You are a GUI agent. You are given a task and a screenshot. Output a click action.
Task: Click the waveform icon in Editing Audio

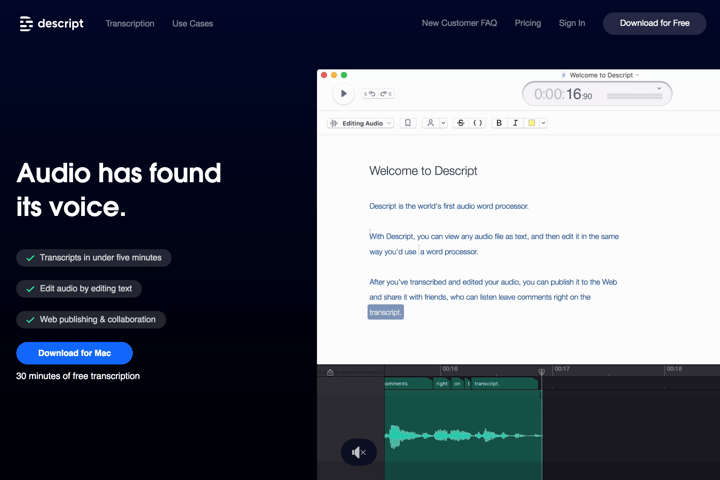(334, 123)
